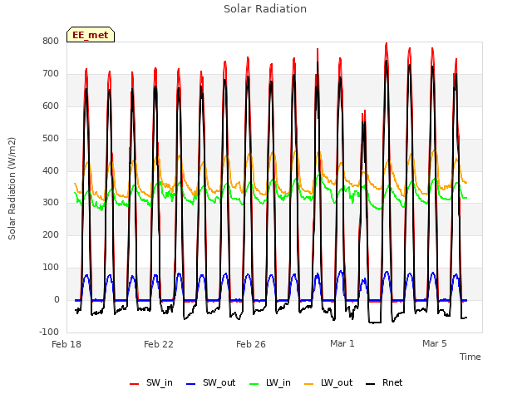The height and width of the screenshot is (399, 532).
Task: Click the 100 y-axis tick label
Action: click(x=51, y=268)
